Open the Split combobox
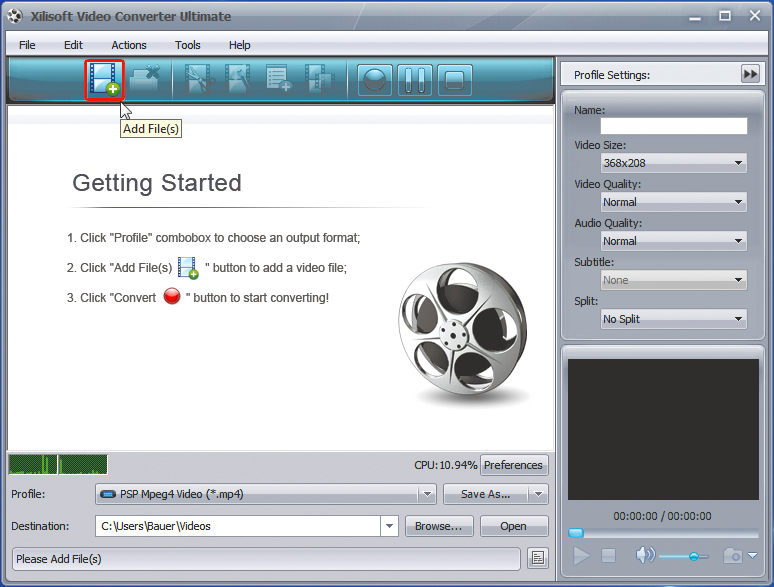This screenshot has height=587, width=774. [674, 319]
